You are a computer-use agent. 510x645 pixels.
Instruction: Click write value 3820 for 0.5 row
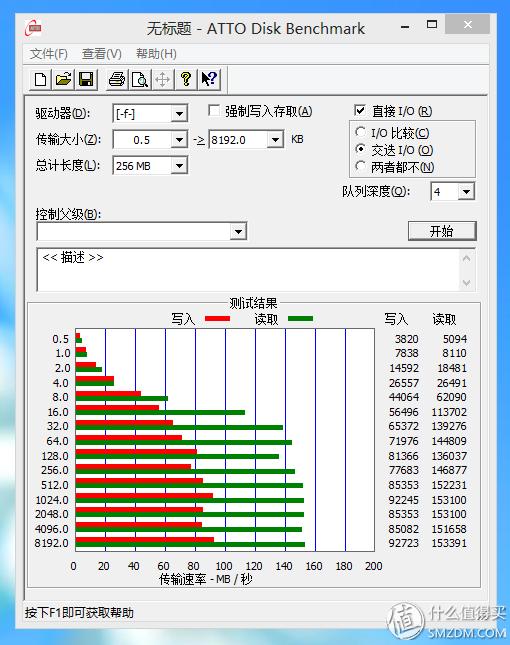coord(407,339)
